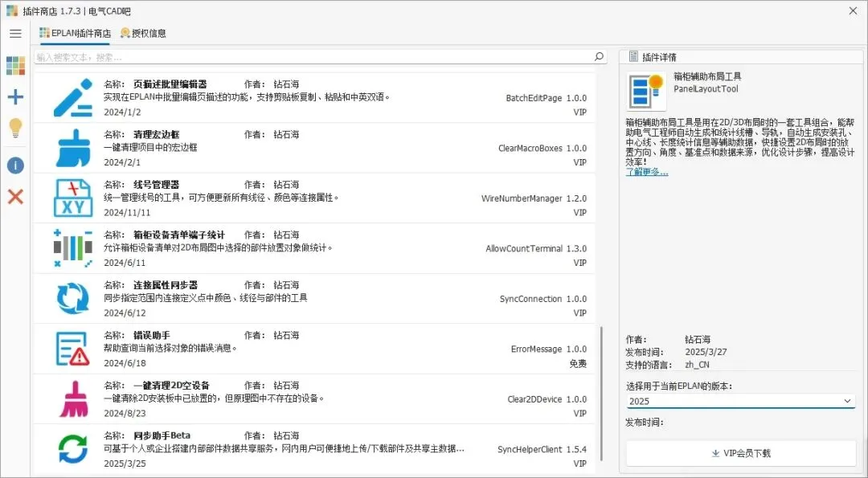This screenshot has width=868, height=478.
Task: Click the PanelLayoutTool icon in details panel
Action: (646, 91)
